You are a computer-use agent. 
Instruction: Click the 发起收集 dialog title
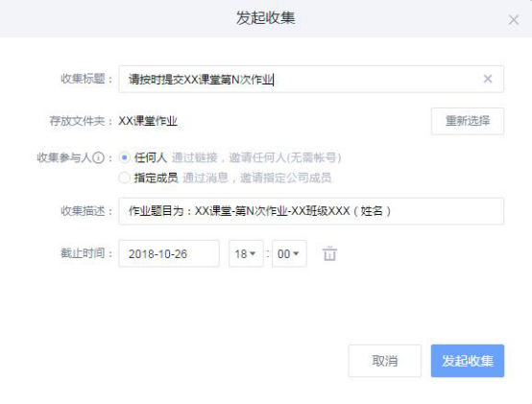(266, 17)
